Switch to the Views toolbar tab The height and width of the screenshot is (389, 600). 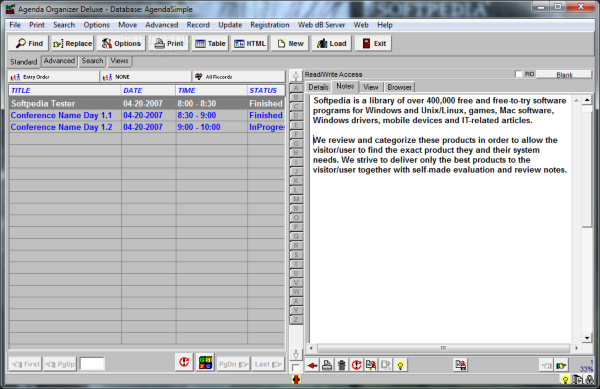(x=119, y=61)
